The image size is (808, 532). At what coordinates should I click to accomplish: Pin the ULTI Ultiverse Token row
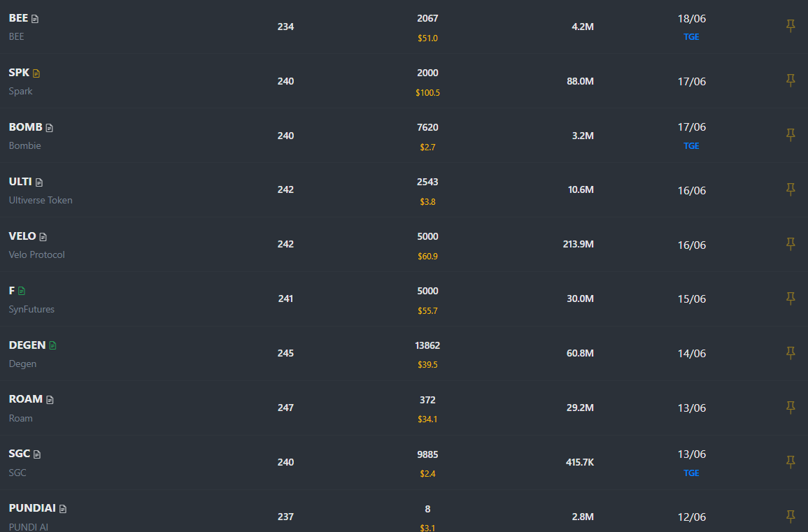[x=791, y=189]
